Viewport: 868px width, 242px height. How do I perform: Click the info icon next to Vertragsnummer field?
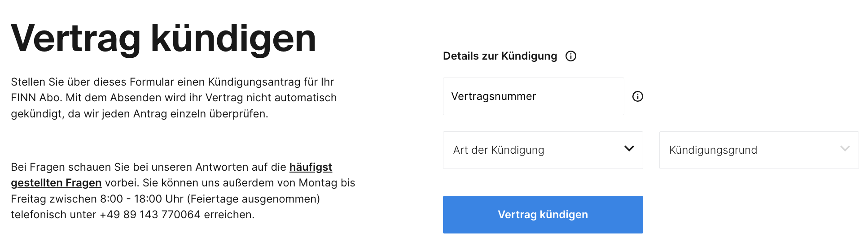pos(638,96)
